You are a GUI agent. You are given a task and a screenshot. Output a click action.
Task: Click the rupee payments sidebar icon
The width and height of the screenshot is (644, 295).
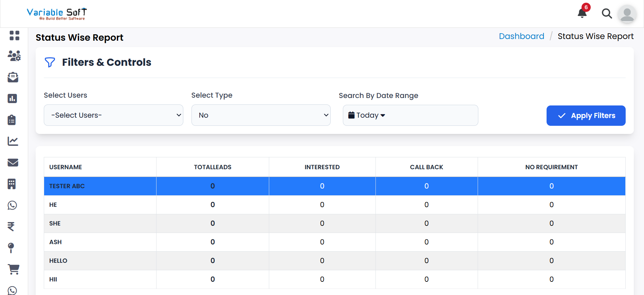[x=11, y=227]
